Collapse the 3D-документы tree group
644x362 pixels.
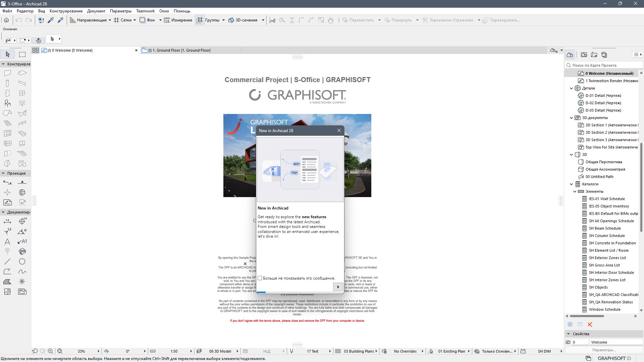click(x=572, y=118)
